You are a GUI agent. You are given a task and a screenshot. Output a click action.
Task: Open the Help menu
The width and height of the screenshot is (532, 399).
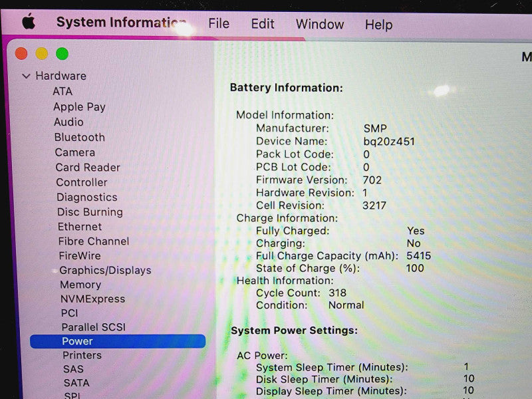point(378,25)
